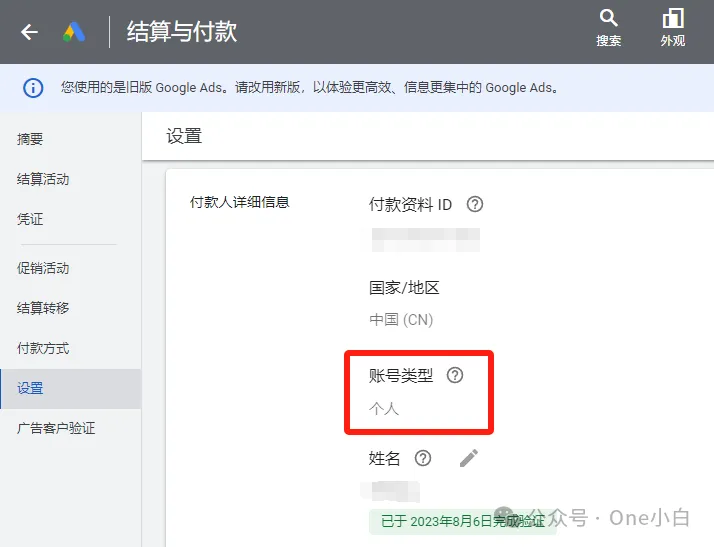Go back using the left arrow

tap(30, 32)
